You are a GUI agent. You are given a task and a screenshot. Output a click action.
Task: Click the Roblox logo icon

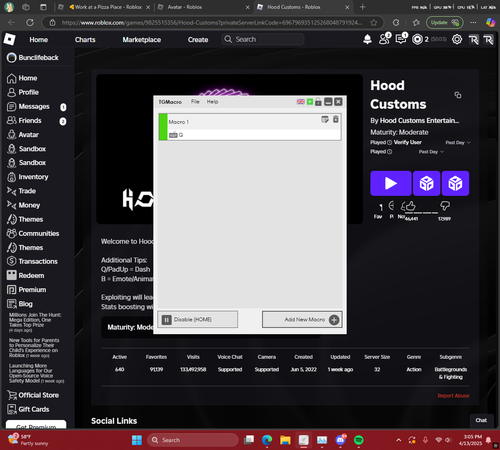pos(10,39)
